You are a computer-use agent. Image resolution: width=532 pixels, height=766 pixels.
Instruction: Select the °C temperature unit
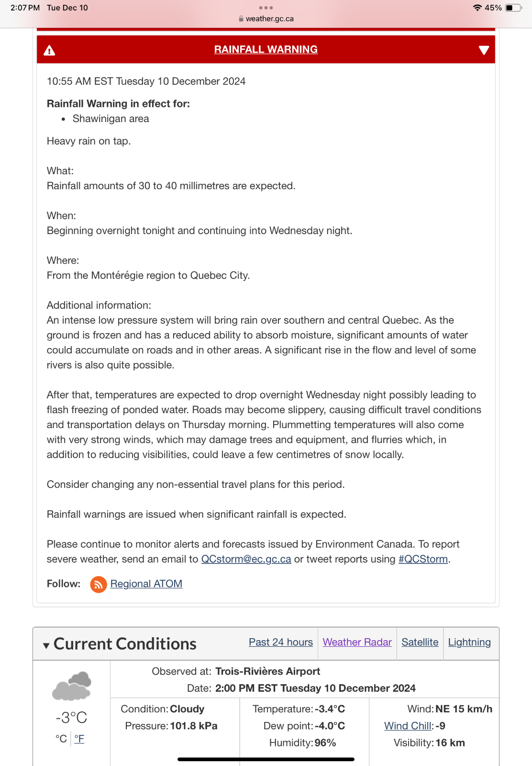pos(61,739)
